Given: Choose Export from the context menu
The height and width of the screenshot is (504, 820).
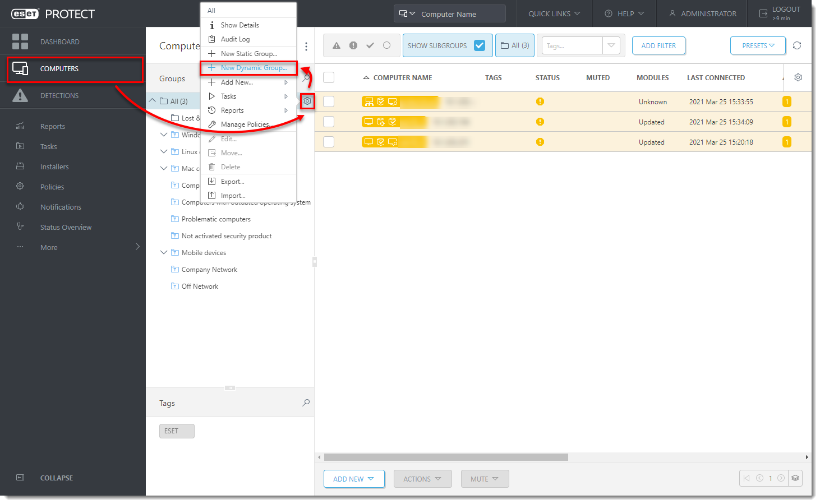Looking at the screenshot, I should click(x=248, y=182).
